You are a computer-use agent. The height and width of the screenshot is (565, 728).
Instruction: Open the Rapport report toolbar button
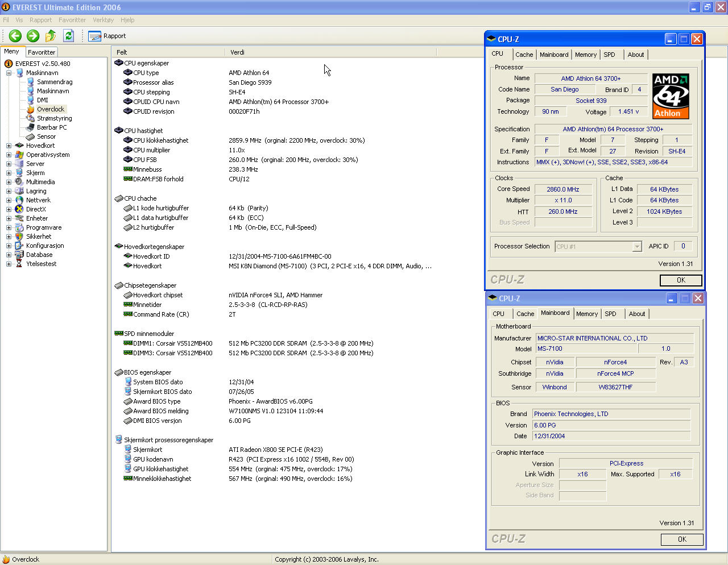pos(107,36)
